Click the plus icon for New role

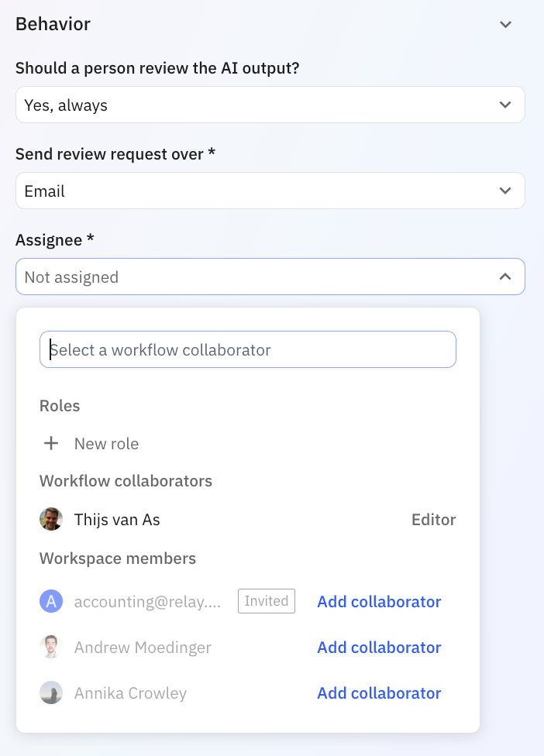pyautogui.click(x=51, y=444)
